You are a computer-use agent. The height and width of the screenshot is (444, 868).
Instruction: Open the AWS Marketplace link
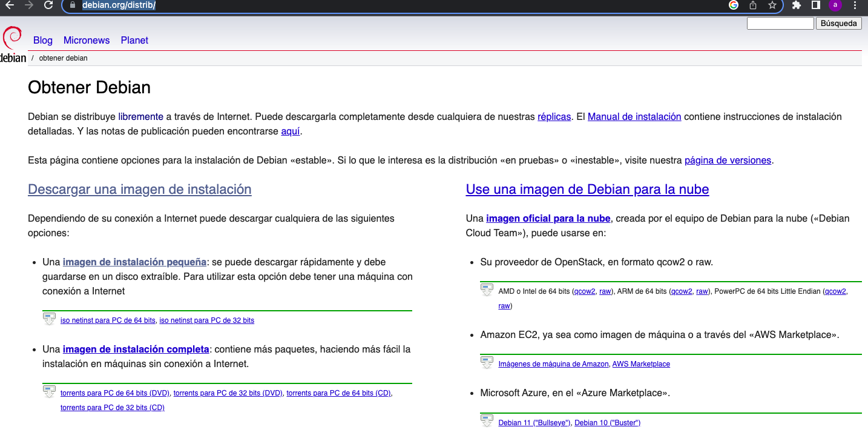point(641,364)
